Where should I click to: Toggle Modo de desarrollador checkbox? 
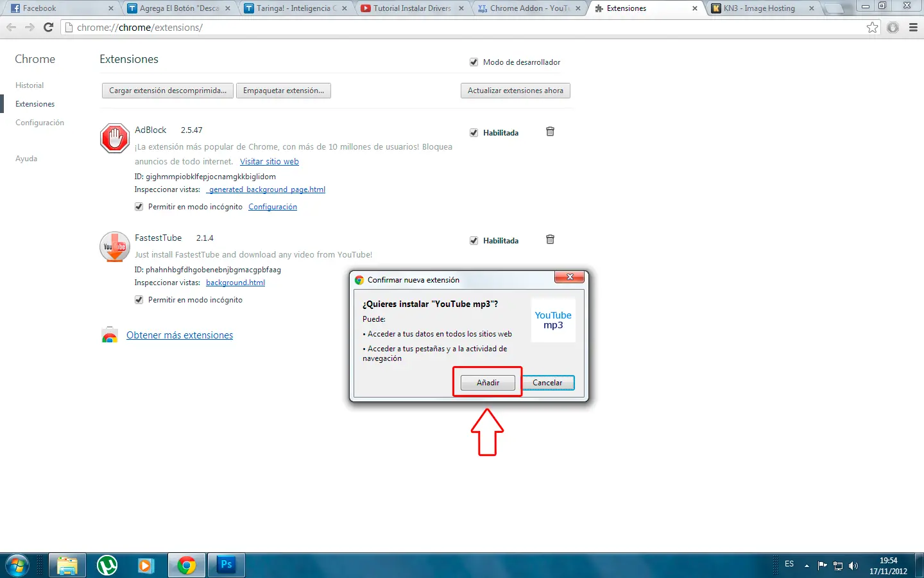click(474, 62)
